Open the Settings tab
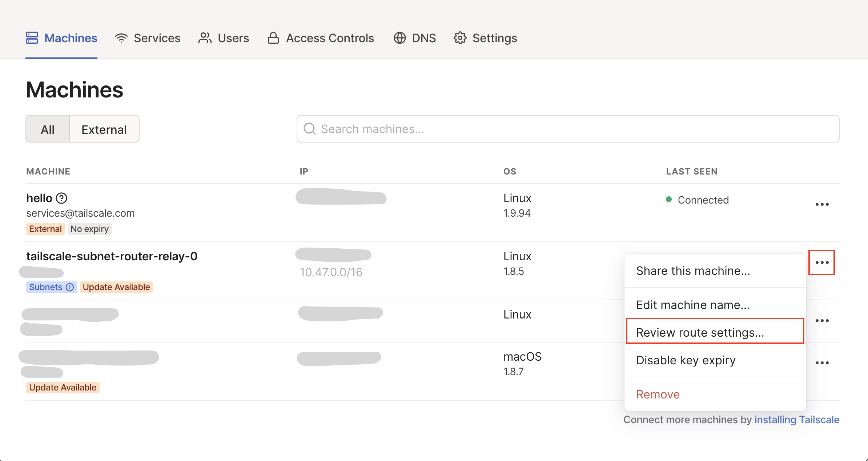The image size is (868, 461). pyautogui.click(x=485, y=38)
